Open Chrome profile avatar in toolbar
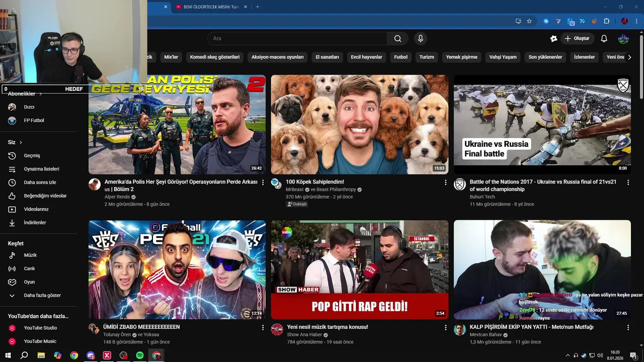 point(624,21)
